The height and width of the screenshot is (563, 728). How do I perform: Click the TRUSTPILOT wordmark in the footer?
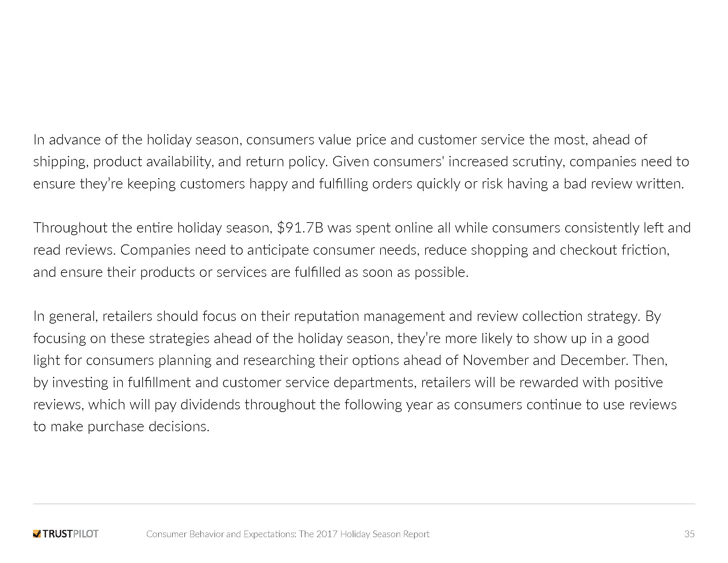coord(71,534)
